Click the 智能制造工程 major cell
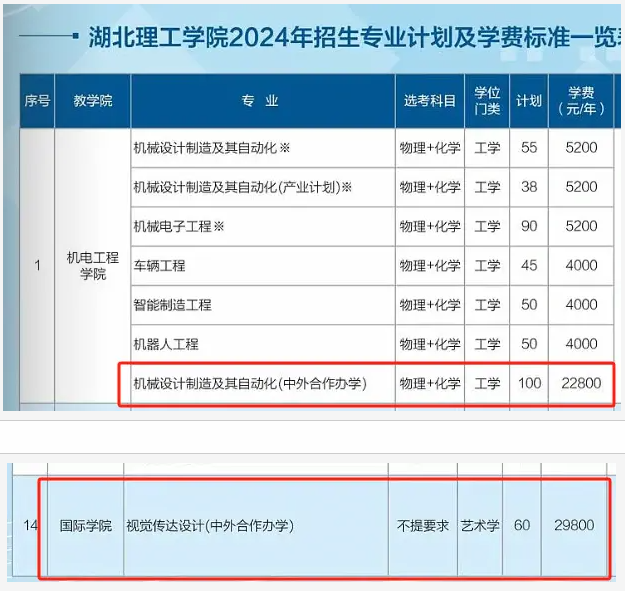The width and height of the screenshot is (625, 591). (173, 304)
